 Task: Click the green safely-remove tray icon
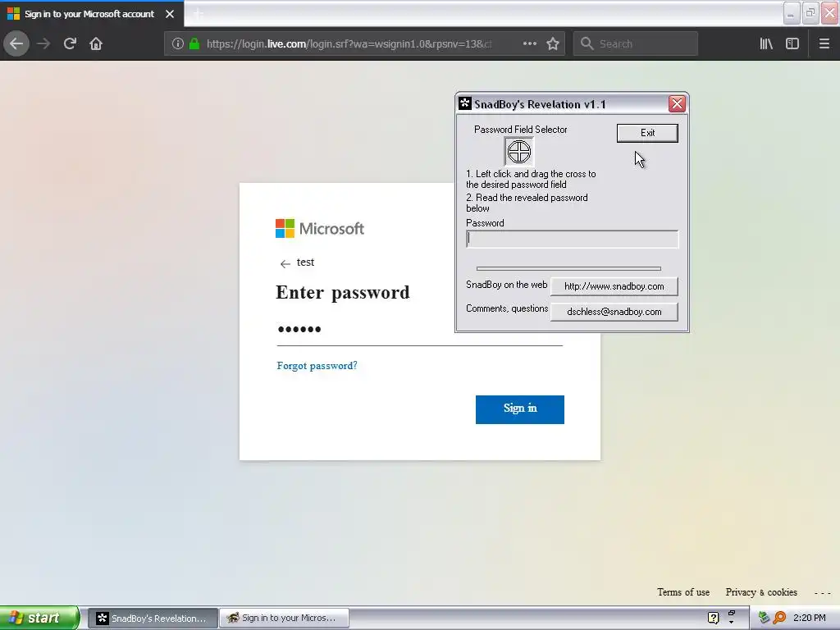(x=763, y=618)
